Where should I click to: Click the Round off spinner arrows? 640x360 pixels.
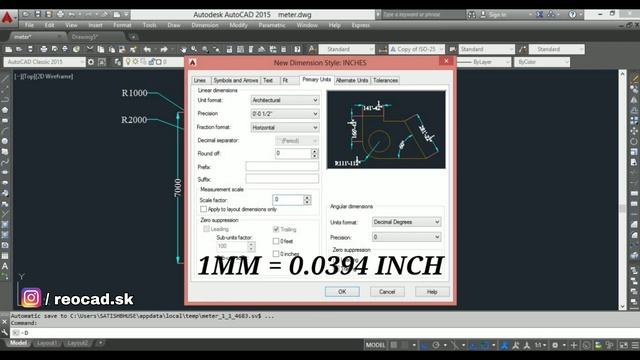click(314, 153)
